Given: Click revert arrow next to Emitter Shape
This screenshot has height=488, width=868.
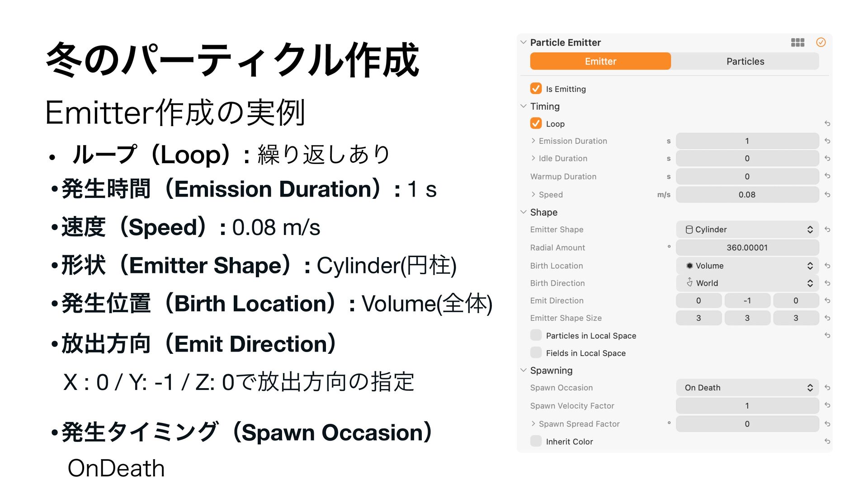Looking at the screenshot, I should [827, 230].
